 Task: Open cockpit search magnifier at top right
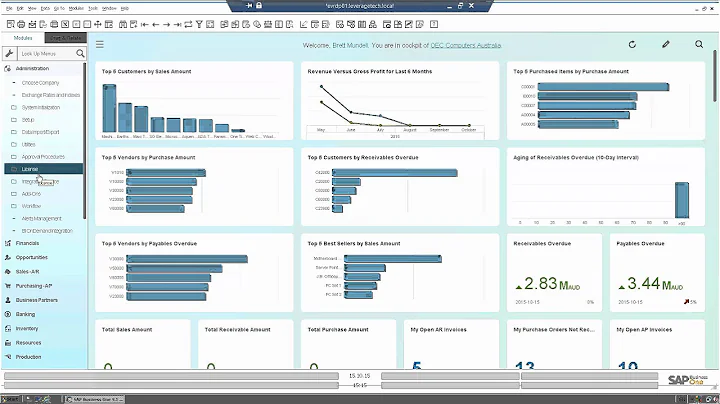[699, 45]
